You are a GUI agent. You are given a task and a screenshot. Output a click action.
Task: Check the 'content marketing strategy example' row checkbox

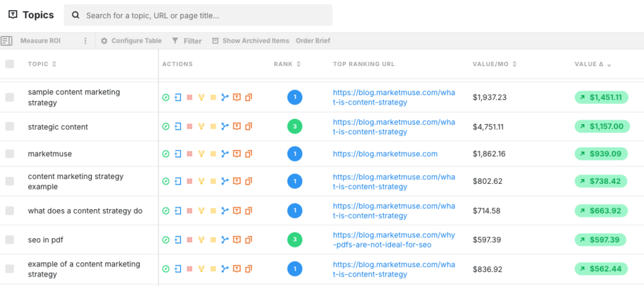[x=9, y=181]
